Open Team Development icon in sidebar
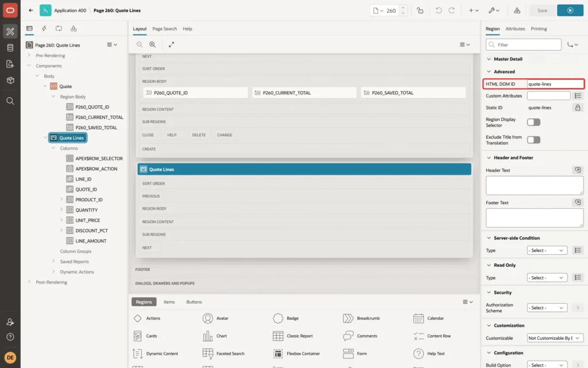The image size is (588, 368). click(10, 64)
